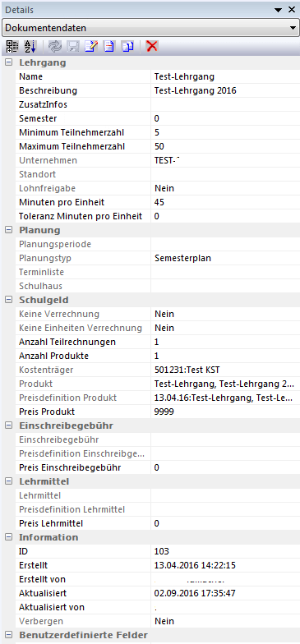Select the Standort property label

[x=38, y=174]
